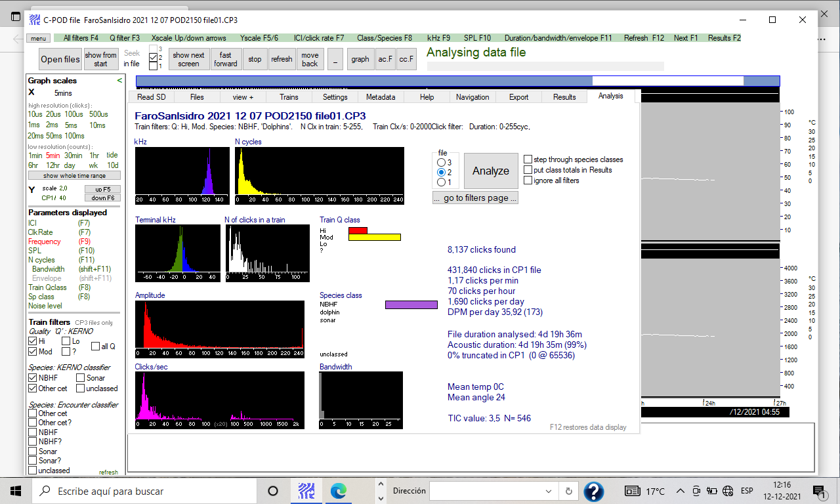Expand the Dirección address dropdown
This screenshot has width=840, height=504.
coord(549,491)
